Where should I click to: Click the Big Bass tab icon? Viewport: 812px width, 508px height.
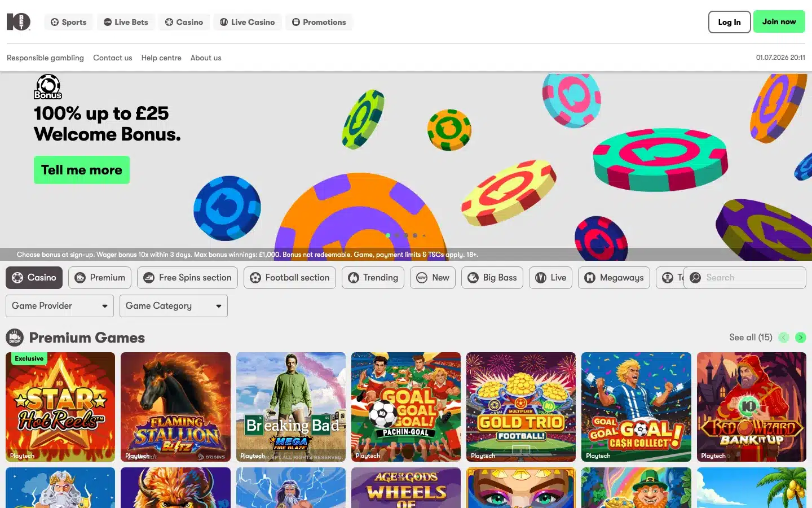[x=473, y=278]
